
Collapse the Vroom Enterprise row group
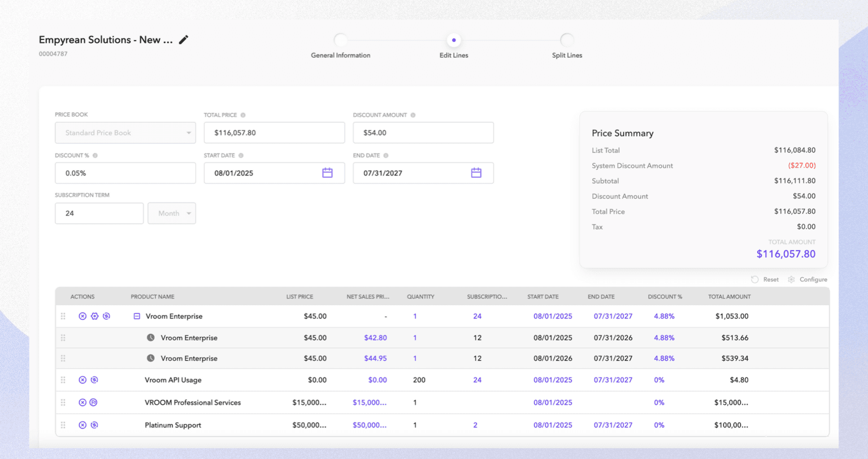tap(137, 316)
